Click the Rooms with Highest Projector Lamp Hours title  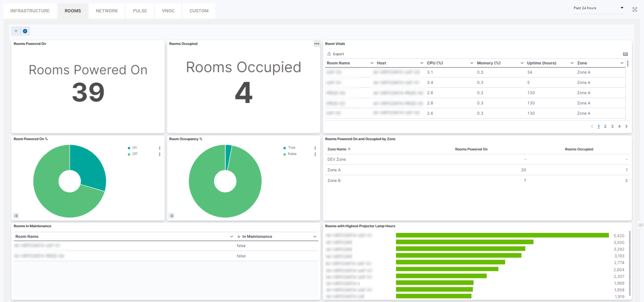point(360,226)
